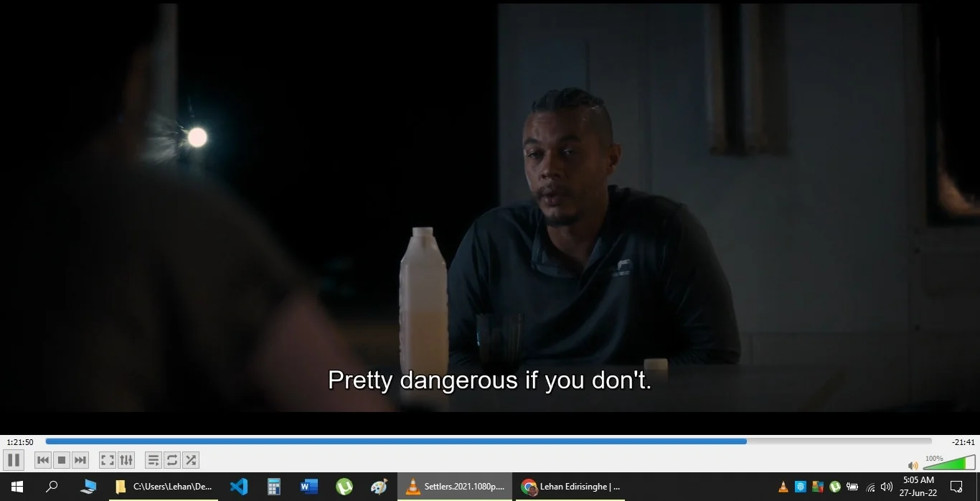Viewport: 980px width, 501px height.
Task: Mute audio via the VLC speaker icon
Action: pos(913,466)
